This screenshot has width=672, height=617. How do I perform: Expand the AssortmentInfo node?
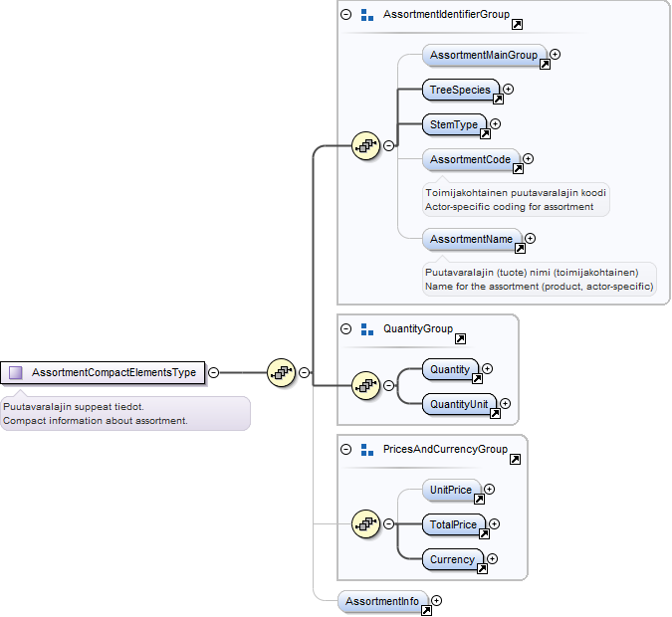(x=437, y=601)
